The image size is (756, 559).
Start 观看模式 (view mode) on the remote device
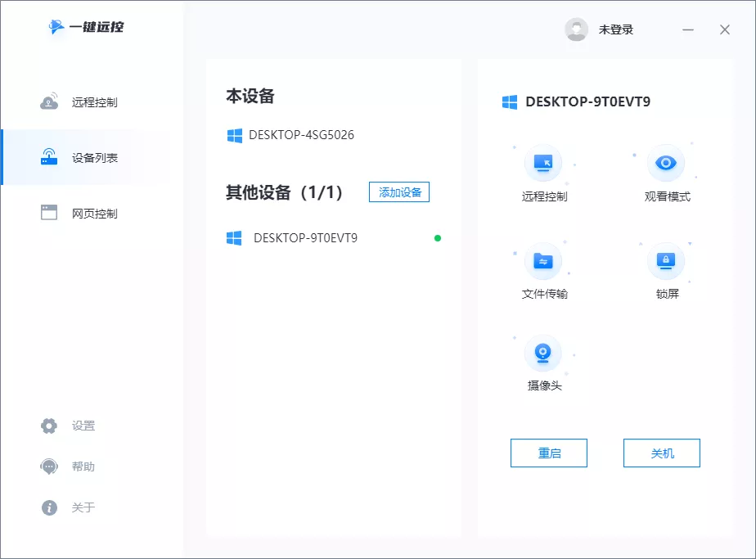click(x=666, y=168)
